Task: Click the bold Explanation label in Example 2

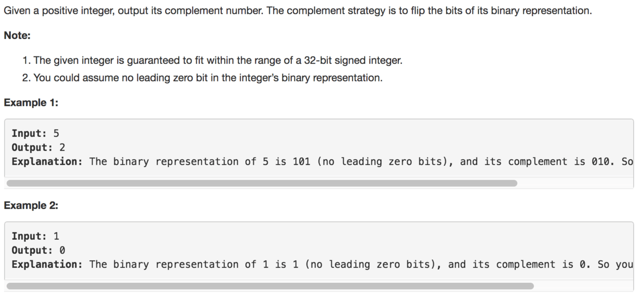Action: [47, 265]
